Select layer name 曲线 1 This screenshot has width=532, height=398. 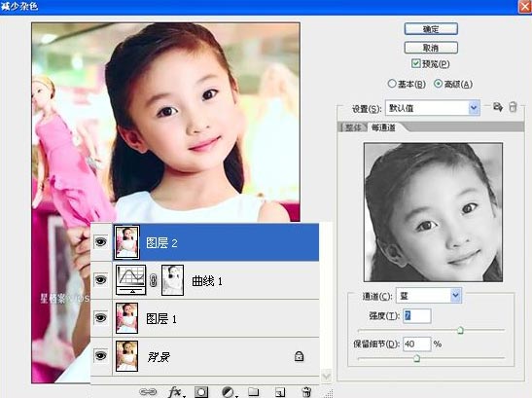point(207,281)
